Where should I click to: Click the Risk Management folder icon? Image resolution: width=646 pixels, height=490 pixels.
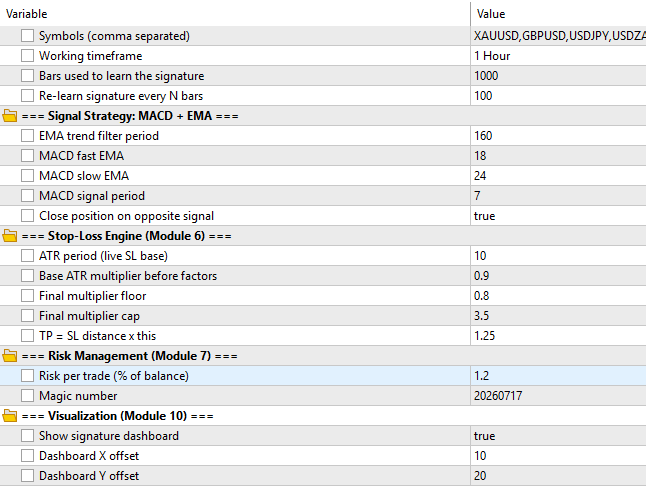tap(10, 356)
